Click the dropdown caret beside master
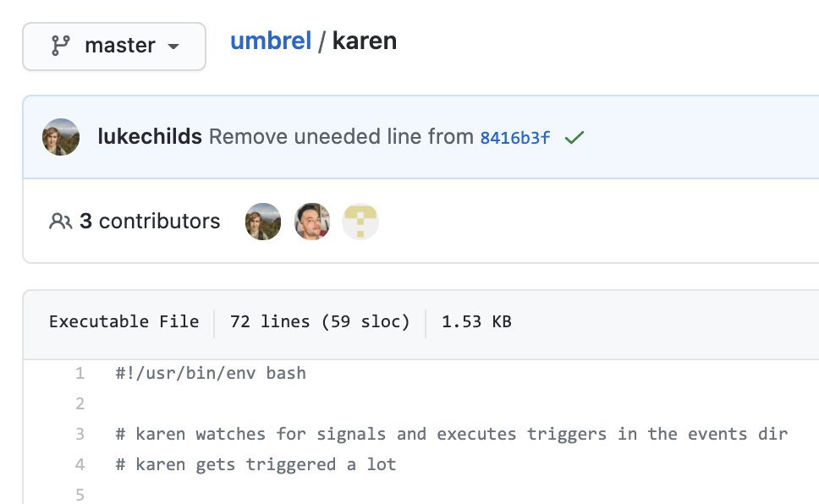This screenshot has height=504, width=819. coord(173,47)
